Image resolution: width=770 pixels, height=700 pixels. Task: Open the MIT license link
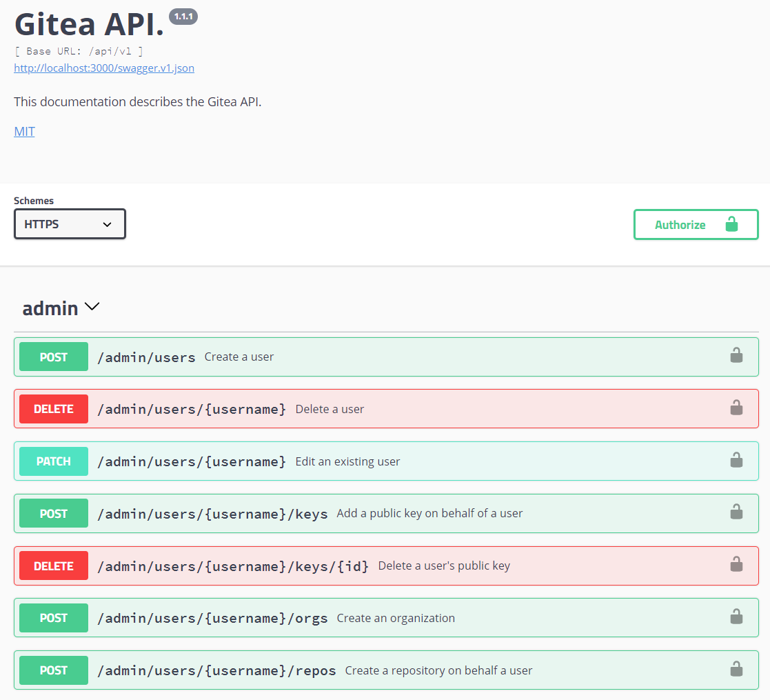tap(25, 132)
